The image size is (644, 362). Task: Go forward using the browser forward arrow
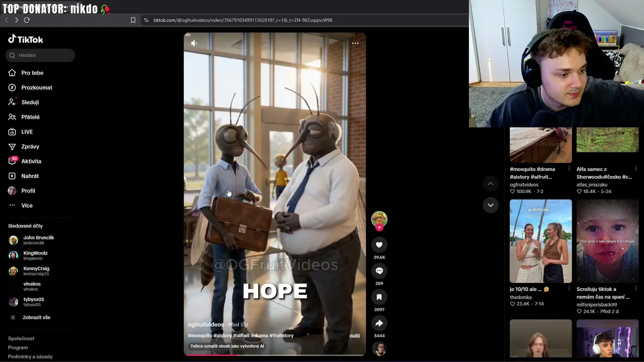coord(17,20)
